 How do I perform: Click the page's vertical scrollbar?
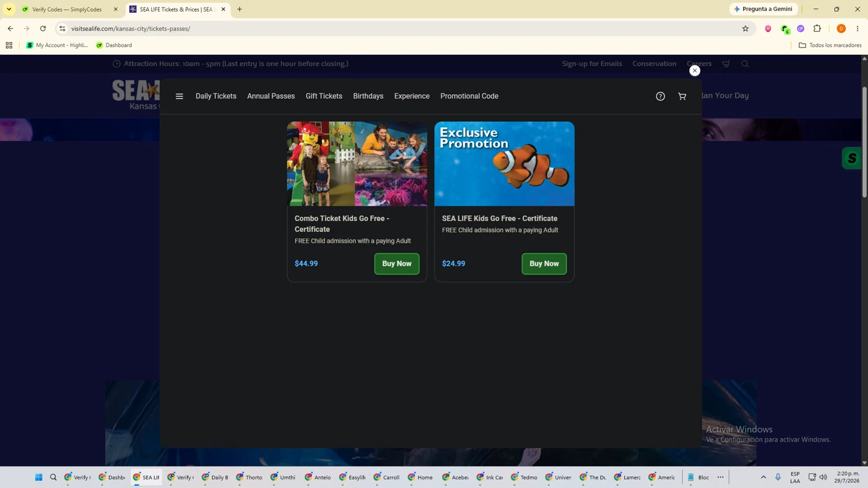coord(865,142)
